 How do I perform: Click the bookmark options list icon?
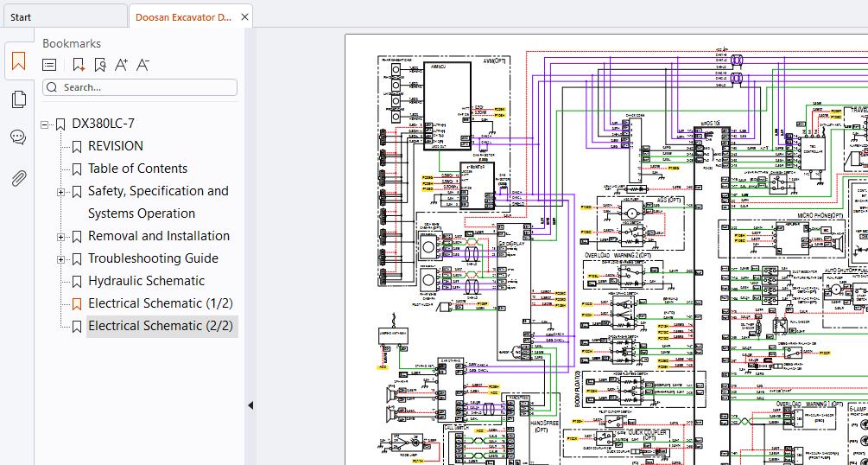coord(49,65)
